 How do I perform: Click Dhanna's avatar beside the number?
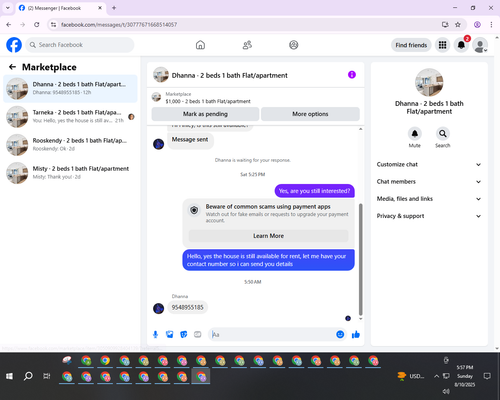pyautogui.click(x=158, y=308)
